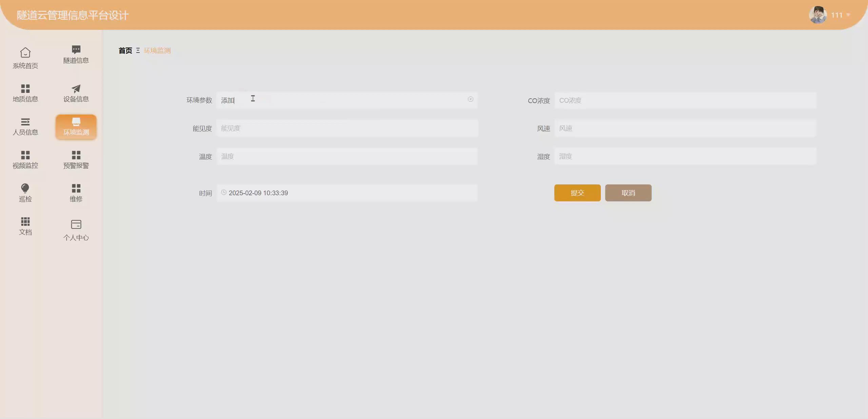Open Personal Center (个人中心) card icon
The image size is (868, 419).
[x=76, y=224]
